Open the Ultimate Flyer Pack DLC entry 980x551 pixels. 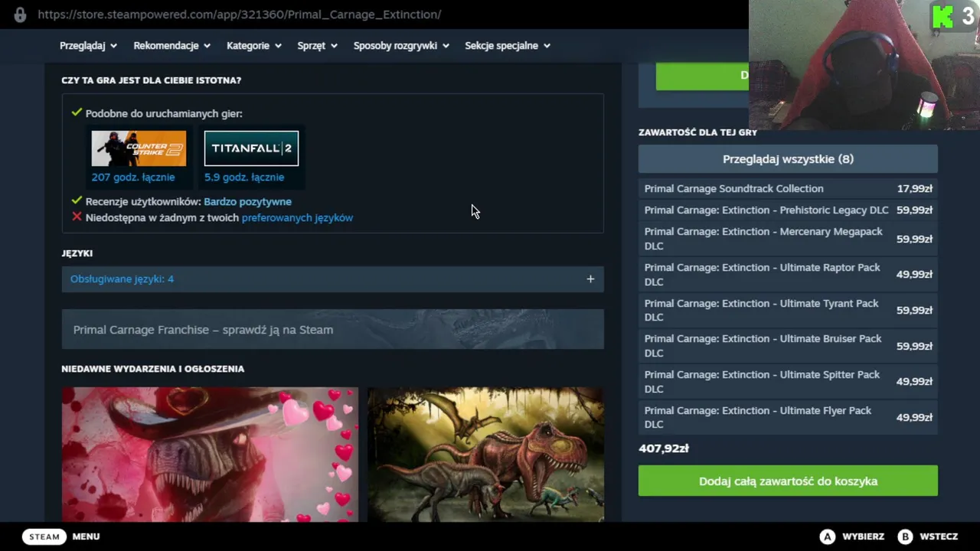(788, 417)
